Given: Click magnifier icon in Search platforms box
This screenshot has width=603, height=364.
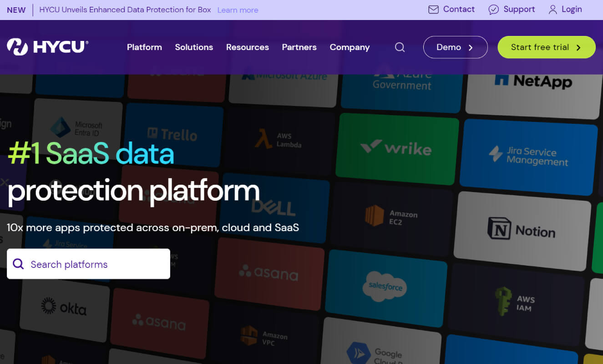Looking at the screenshot, I should [18, 264].
